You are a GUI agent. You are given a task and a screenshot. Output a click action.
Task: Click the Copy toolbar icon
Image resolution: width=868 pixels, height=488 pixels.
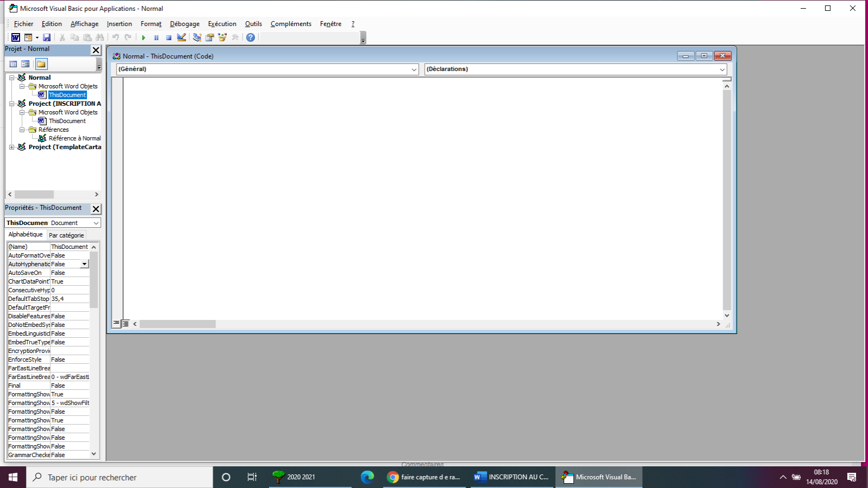tap(75, 37)
